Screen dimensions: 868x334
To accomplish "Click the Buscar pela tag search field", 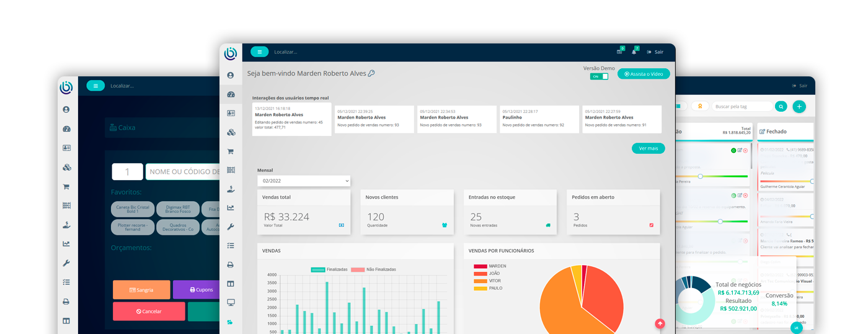I will (742, 106).
